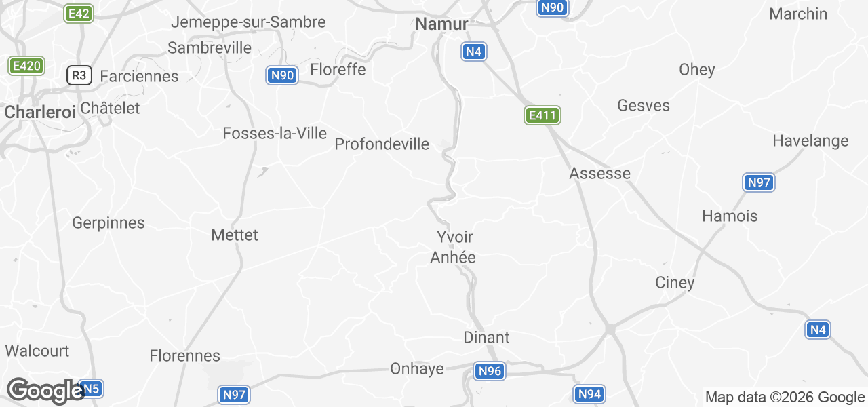Select the R3 ring road badge
Viewport: 868px width, 407px height.
tap(79, 75)
